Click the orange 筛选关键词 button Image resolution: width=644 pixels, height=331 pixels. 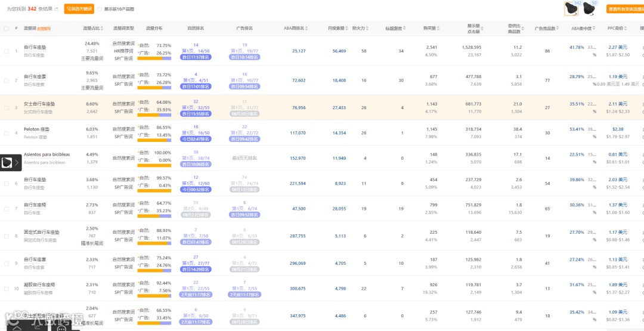pos(79,8)
